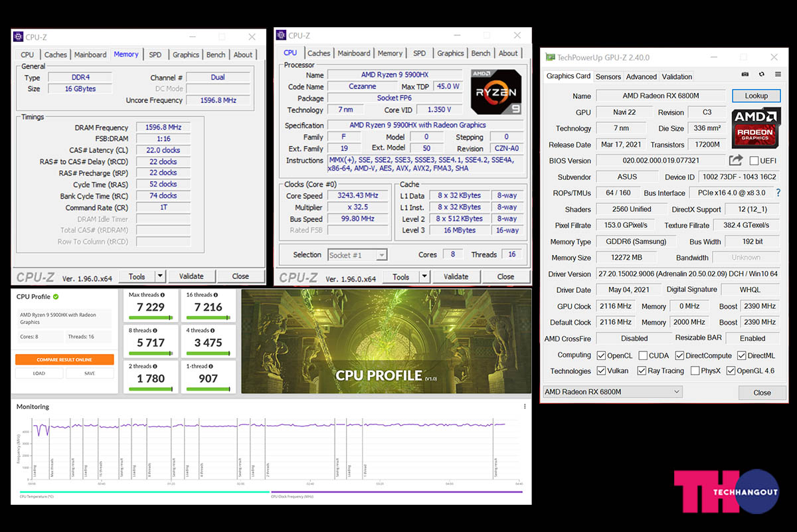Screen dimensions: 797x532
Task: Toggle the OpenCL checkbox
Action: tap(601, 356)
